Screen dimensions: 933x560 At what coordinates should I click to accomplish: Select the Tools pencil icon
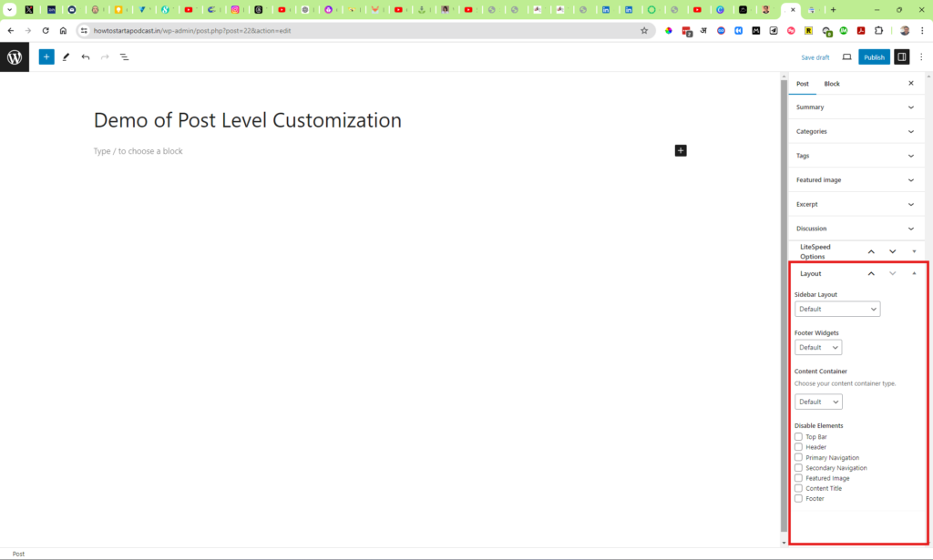click(66, 57)
